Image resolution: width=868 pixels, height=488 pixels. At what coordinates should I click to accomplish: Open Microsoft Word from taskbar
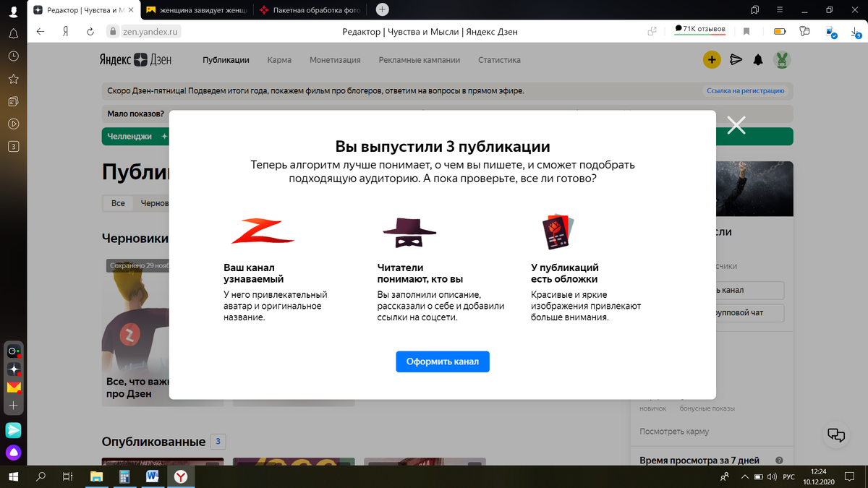(x=153, y=476)
